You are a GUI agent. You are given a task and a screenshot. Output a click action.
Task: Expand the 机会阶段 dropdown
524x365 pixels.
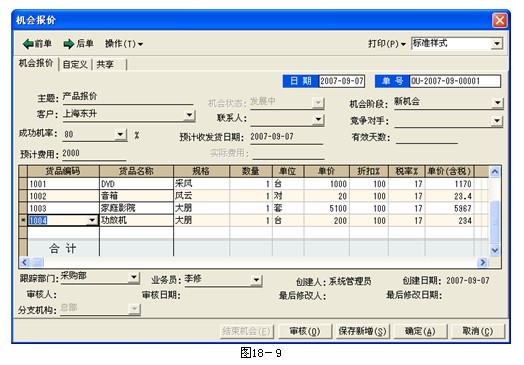click(x=497, y=102)
